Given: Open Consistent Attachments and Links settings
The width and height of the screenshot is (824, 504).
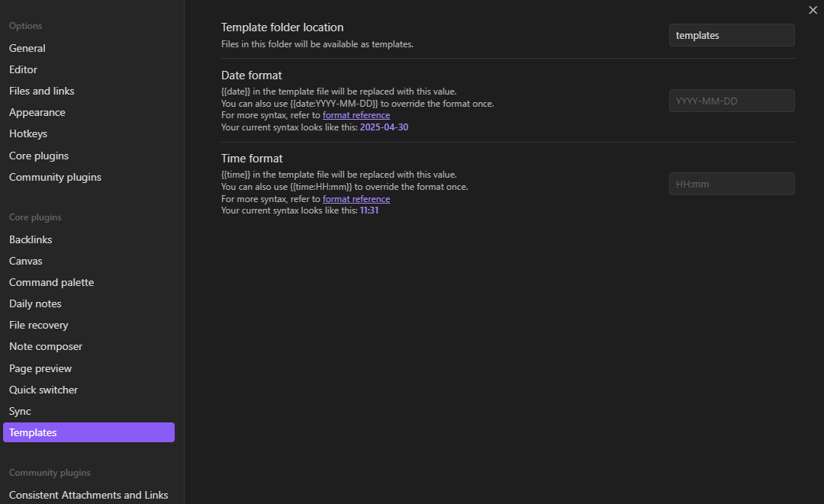Looking at the screenshot, I should pyautogui.click(x=88, y=495).
